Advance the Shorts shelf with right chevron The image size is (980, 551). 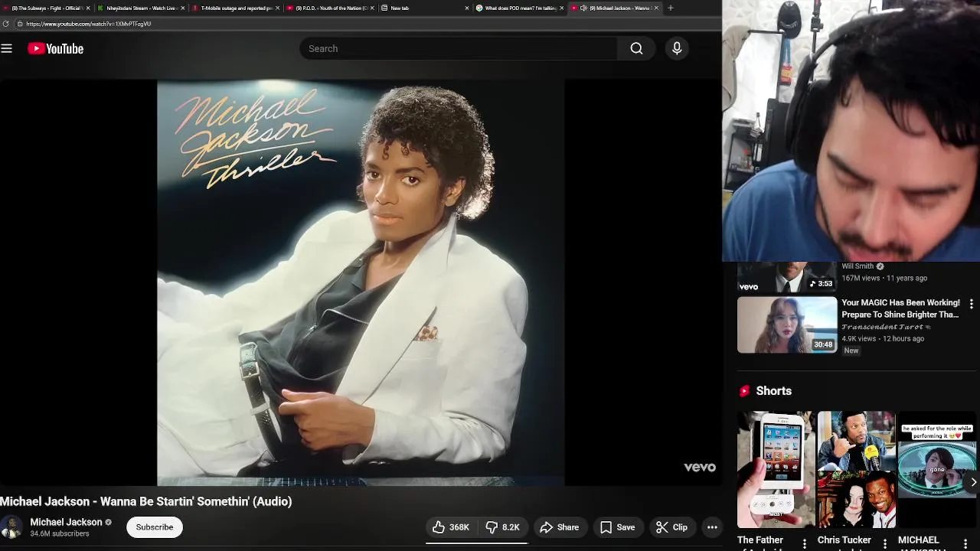coord(973,482)
